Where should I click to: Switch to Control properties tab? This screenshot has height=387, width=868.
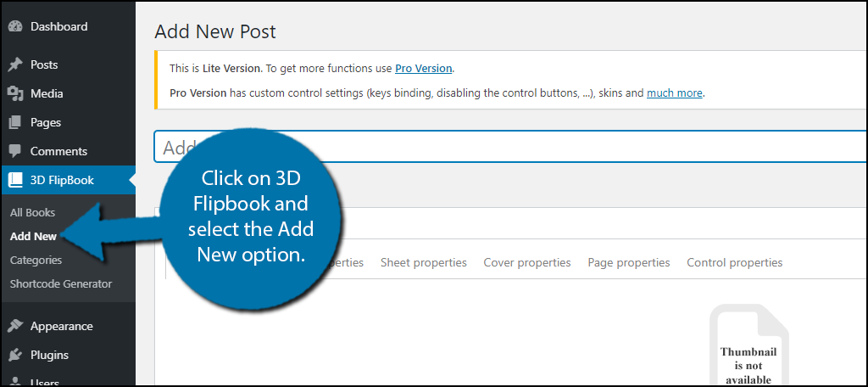[x=735, y=262]
